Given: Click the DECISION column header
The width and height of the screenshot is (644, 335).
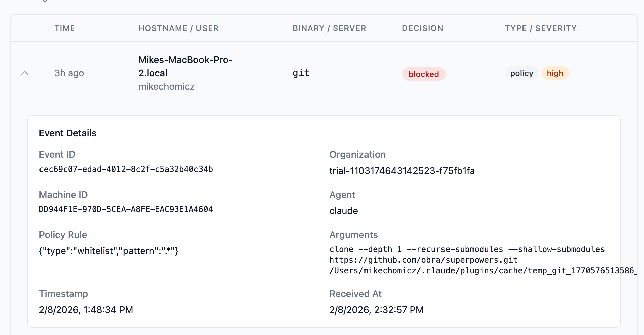Looking at the screenshot, I should [x=422, y=28].
